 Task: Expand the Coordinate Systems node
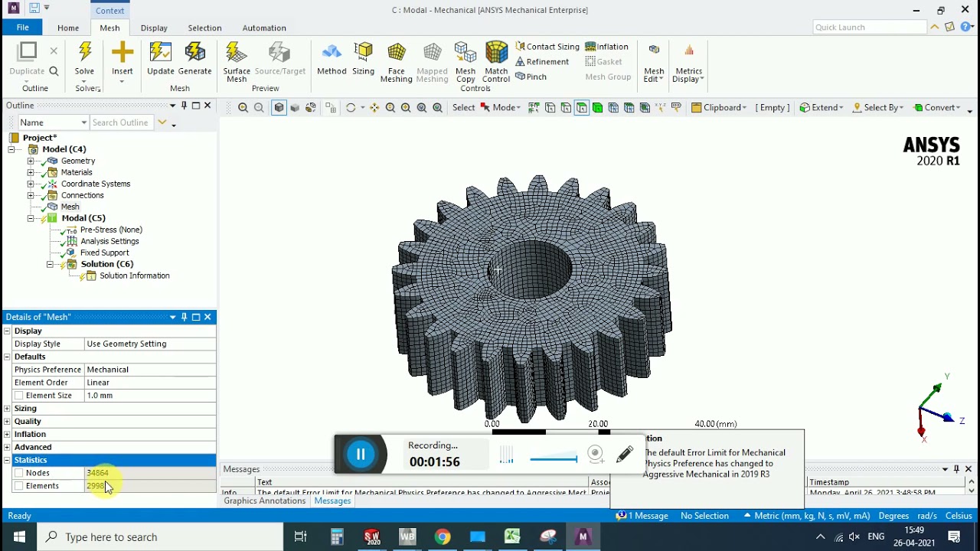(31, 184)
